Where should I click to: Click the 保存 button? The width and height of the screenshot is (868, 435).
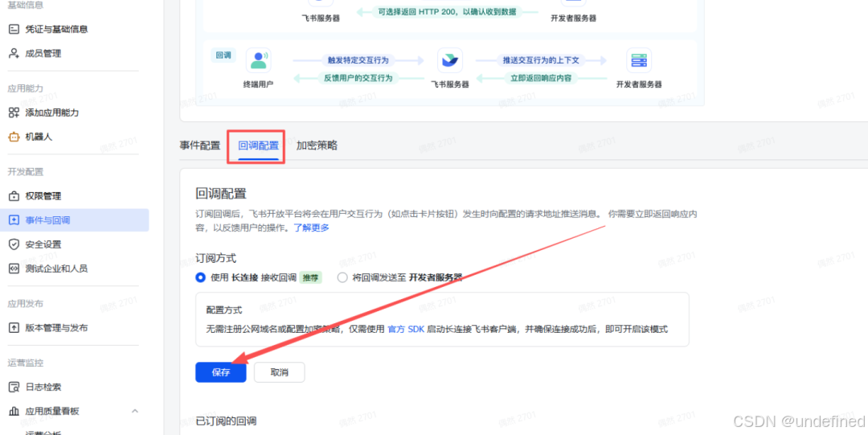click(x=221, y=372)
